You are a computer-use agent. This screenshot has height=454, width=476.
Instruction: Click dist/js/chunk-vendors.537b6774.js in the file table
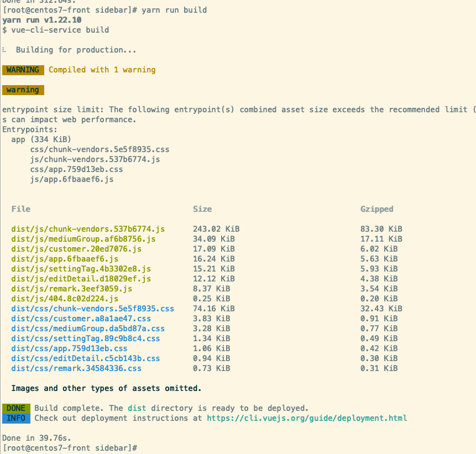pyautogui.click(x=88, y=229)
